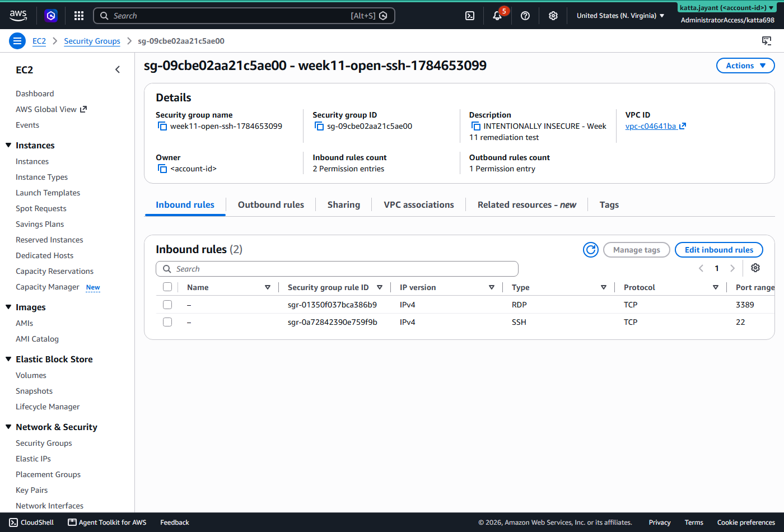Click rule ID sgr-0a72842390e759f9b
The width and height of the screenshot is (784, 532).
tap(333, 322)
